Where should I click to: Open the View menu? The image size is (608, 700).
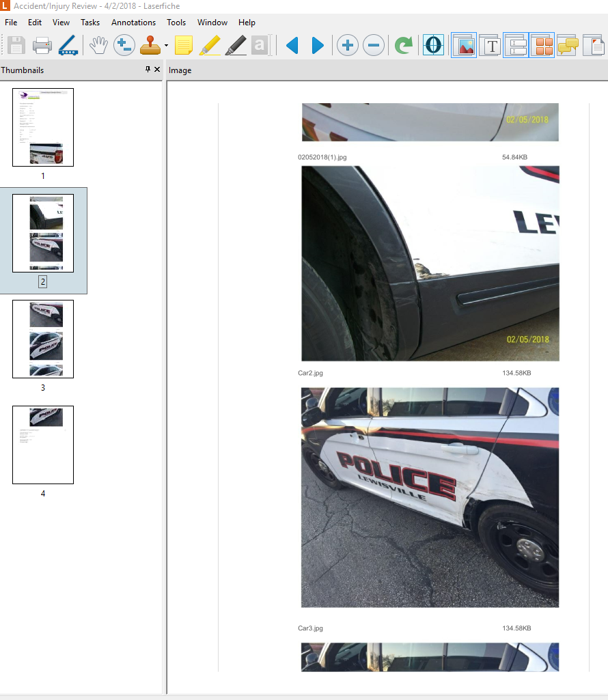[61, 23]
